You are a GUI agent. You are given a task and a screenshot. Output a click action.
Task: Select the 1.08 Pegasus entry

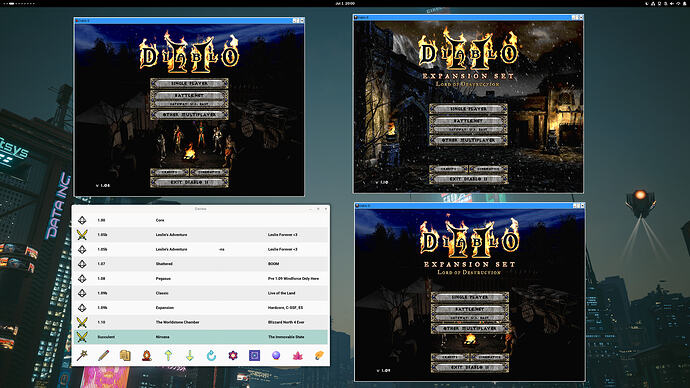click(201, 278)
